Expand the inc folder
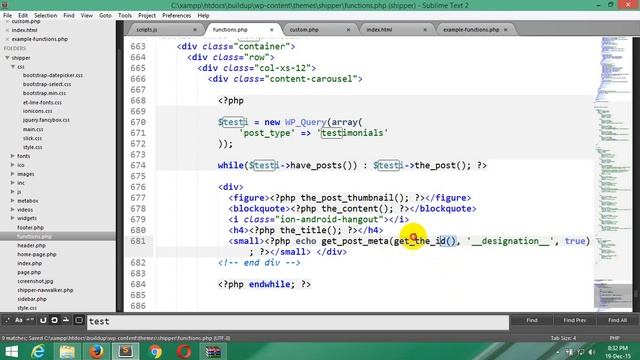This screenshot has width=640, height=360. tap(13, 183)
